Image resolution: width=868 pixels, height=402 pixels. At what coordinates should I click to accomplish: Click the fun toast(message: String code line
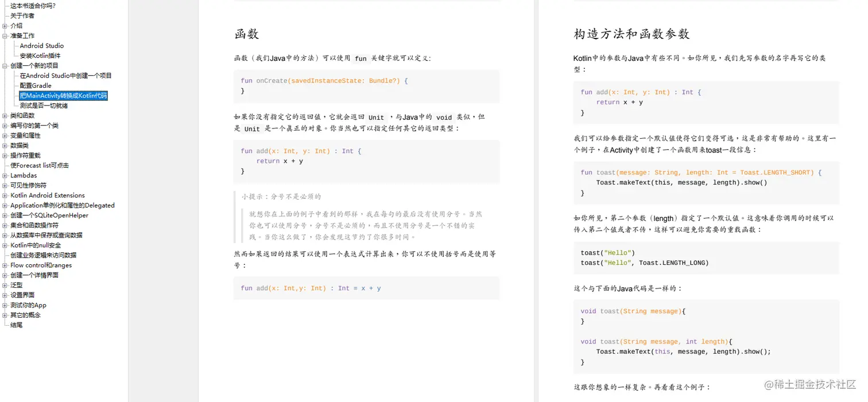click(x=701, y=173)
